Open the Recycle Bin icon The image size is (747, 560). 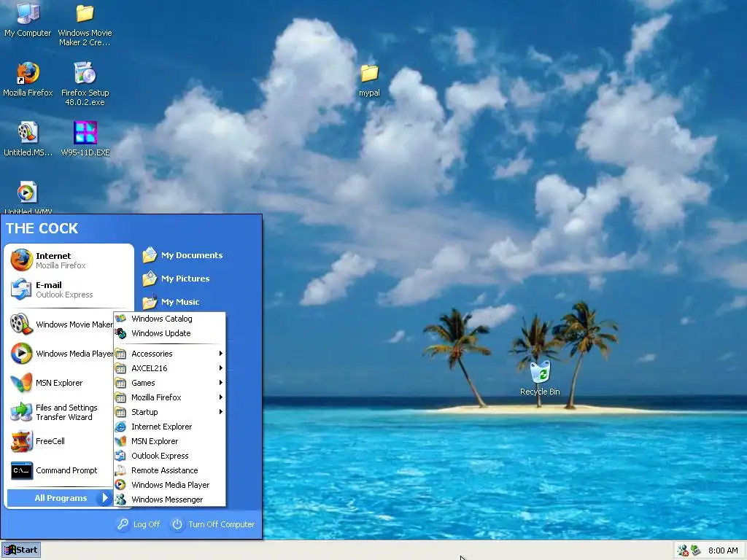click(x=540, y=378)
